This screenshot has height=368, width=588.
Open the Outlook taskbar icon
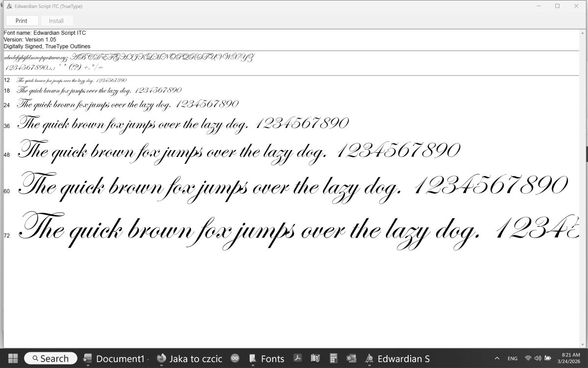pyautogui.click(x=351, y=358)
